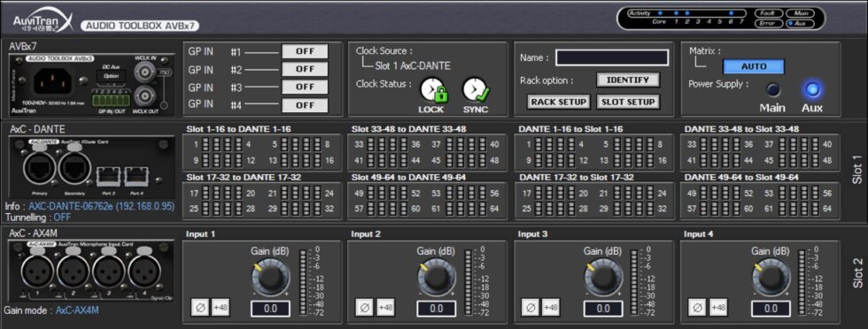868x329 pixels.
Task: Click the Error indicator in header
Action: coord(768,24)
